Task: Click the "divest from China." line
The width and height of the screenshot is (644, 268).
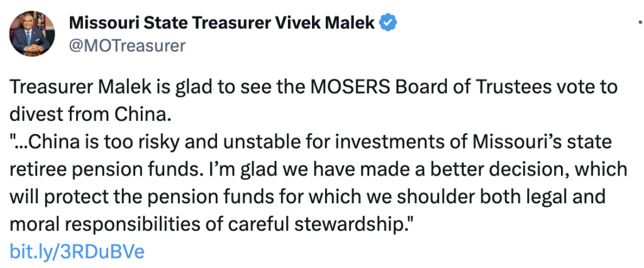Action: 90,115
